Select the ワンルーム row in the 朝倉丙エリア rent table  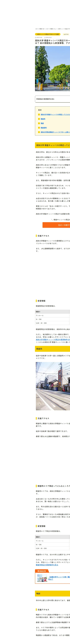(x=52, y=541)
